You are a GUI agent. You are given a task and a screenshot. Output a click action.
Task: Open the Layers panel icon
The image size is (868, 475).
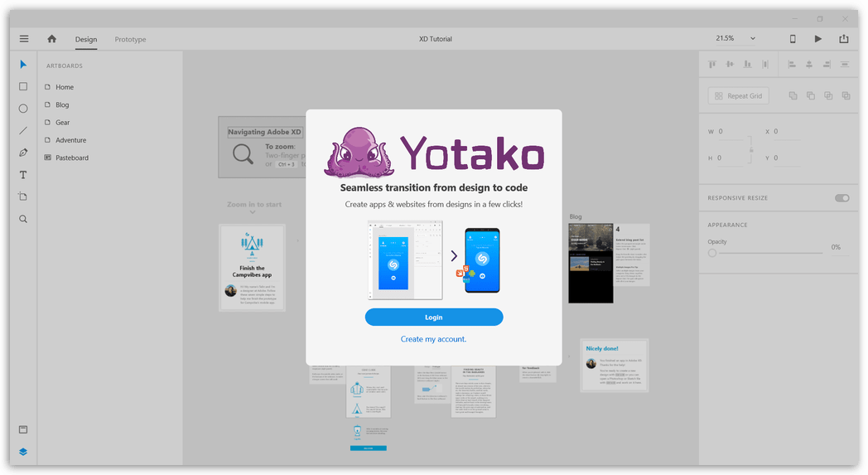[23, 452]
